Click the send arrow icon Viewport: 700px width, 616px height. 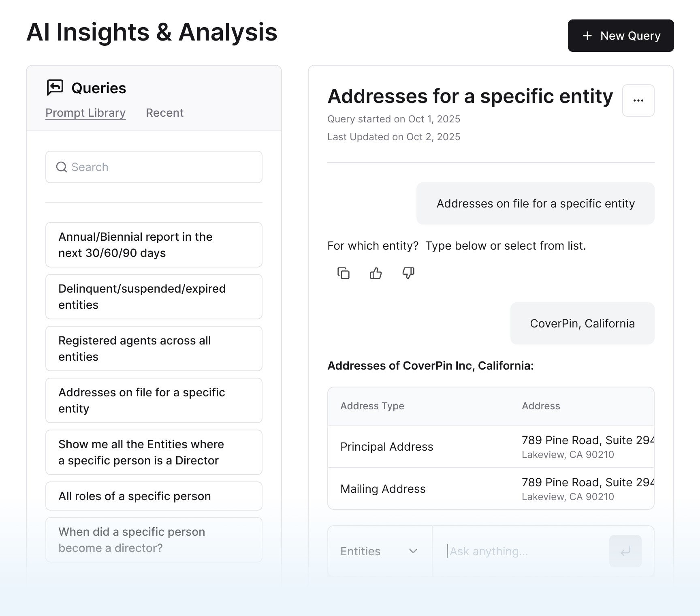[x=625, y=551]
